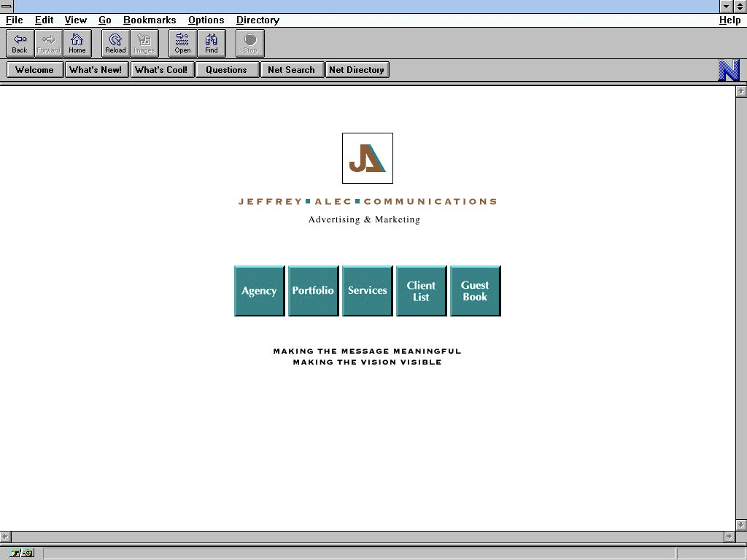Open the Bookmarks menu
The width and height of the screenshot is (747, 560).
point(150,20)
